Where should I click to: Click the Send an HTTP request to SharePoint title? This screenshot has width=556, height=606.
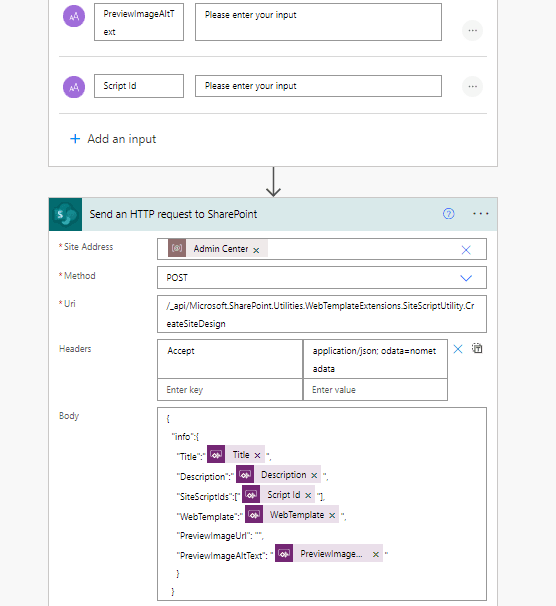pos(173,214)
